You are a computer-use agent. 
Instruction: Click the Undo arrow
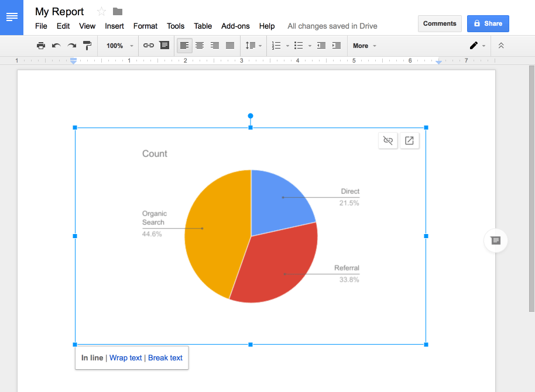pyautogui.click(x=56, y=46)
